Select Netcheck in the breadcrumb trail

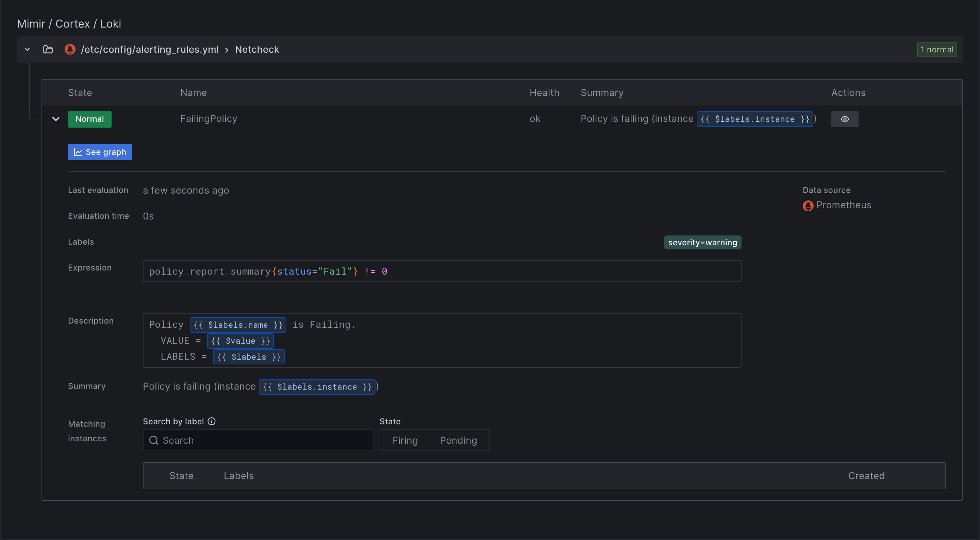point(257,49)
